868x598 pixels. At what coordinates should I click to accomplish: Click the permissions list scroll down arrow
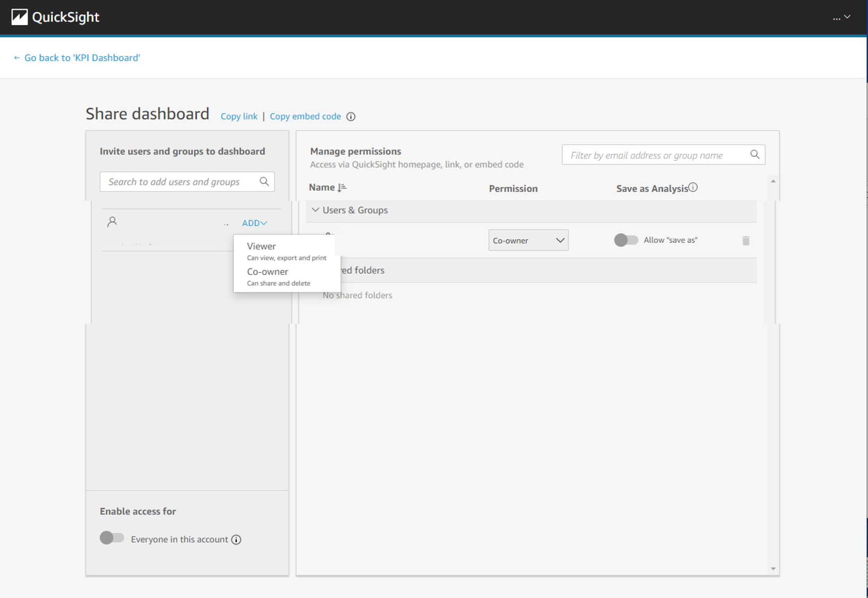773,569
